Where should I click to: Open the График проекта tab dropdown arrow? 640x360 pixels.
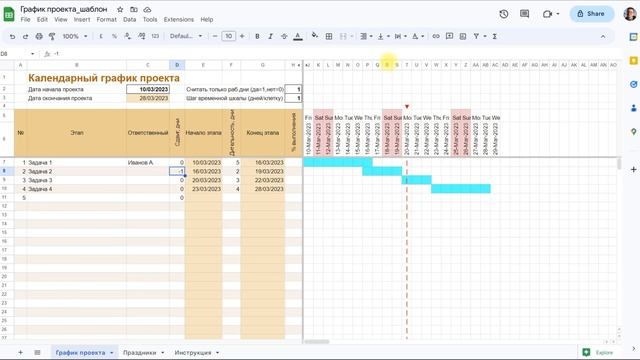(x=111, y=353)
